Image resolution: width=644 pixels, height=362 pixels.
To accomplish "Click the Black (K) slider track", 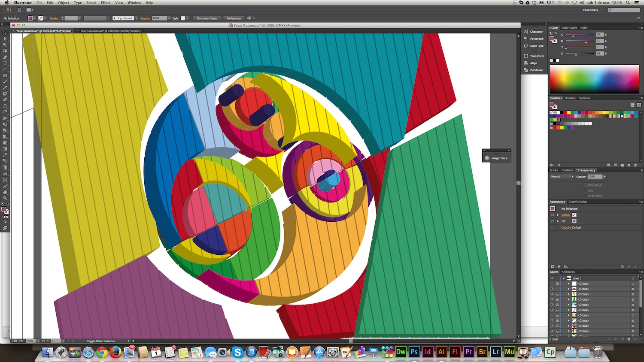I will pyautogui.click(x=580, y=54).
